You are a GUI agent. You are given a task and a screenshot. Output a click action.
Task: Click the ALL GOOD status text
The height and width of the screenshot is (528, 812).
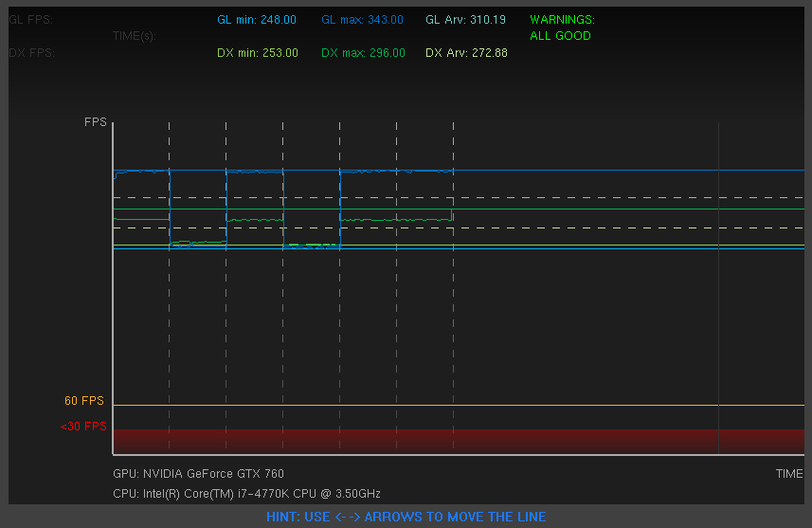click(560, 36)
